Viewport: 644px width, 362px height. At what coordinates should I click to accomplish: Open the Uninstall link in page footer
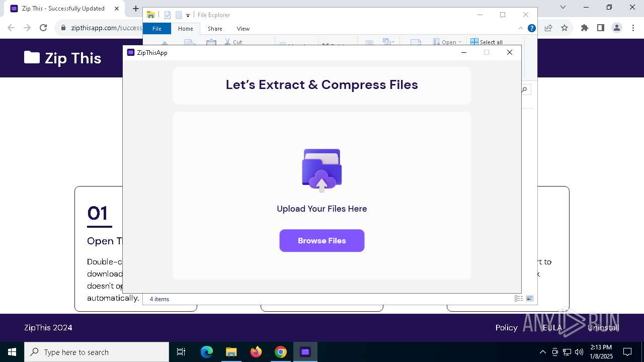(603, 327)
